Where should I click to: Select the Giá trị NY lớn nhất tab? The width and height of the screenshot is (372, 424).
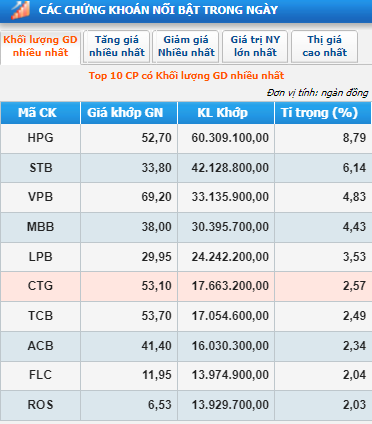click(255, 46)
